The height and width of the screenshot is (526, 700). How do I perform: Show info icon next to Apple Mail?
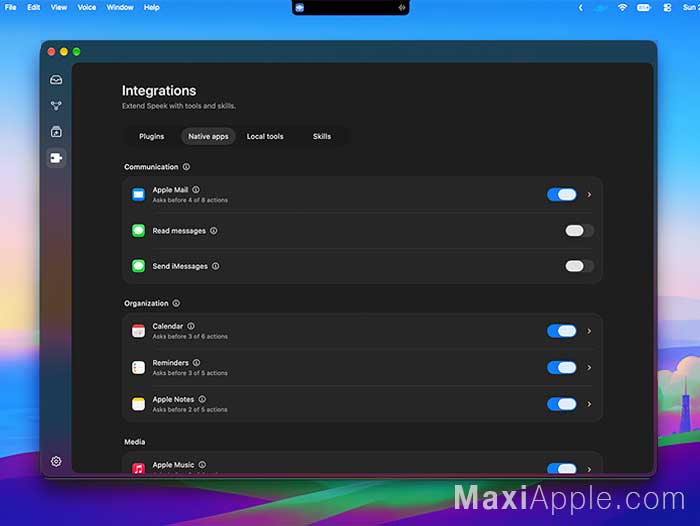pyautogui.click(x=196, y=190)
